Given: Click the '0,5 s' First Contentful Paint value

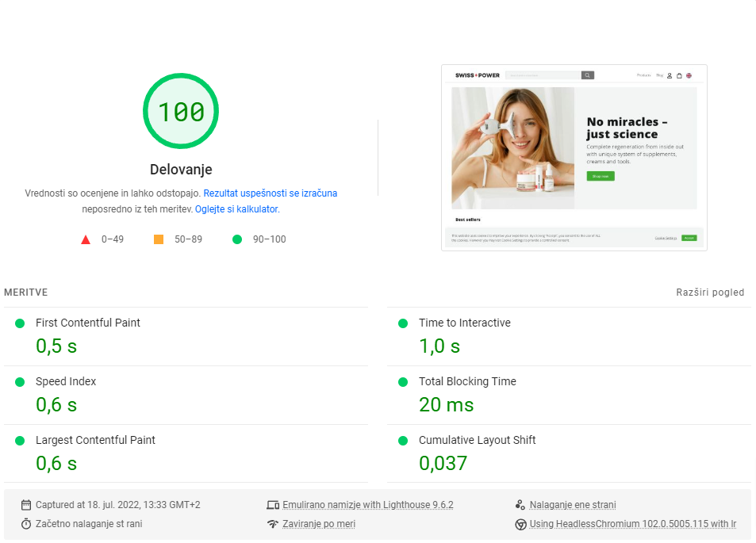Looking at the screenshot, I should pyautogui.click(x=56, y=346).
